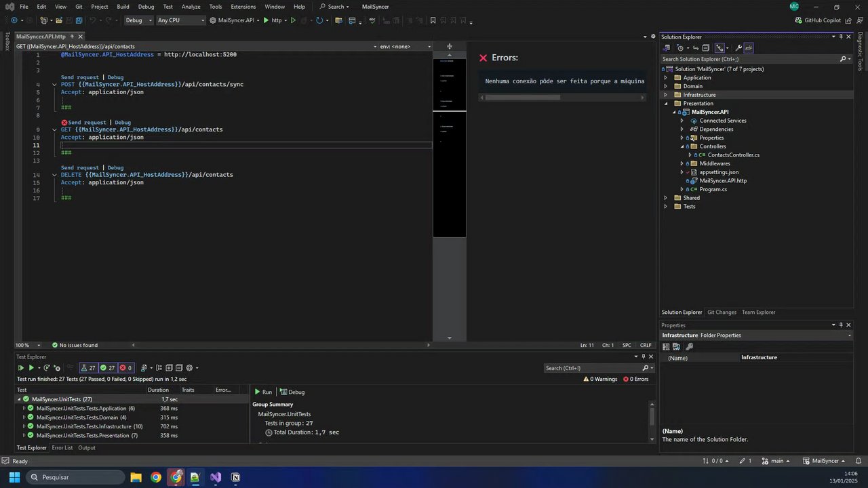Click Collapse All icon in Test Explorer toolbar

(x=179, y=368)
